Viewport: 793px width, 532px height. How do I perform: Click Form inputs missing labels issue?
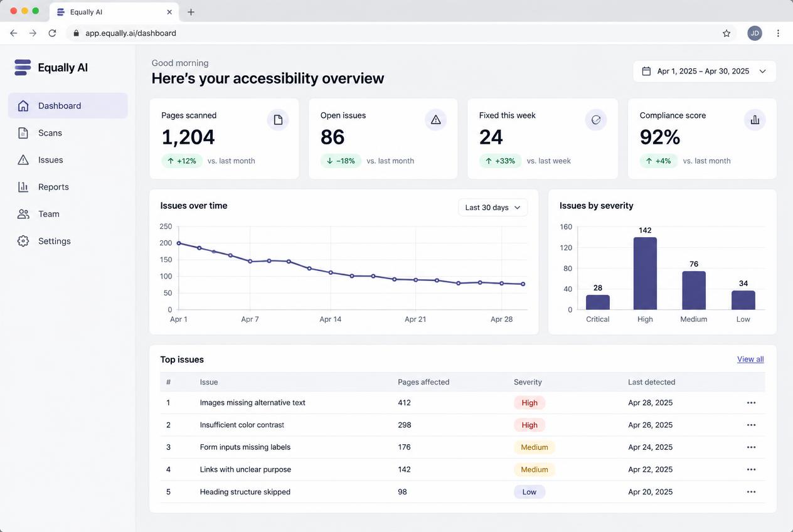coord(245,447)
